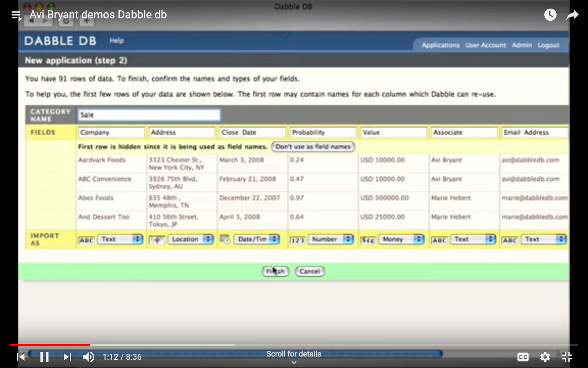
Task: Pause the video playback
Action: [45, 357]
